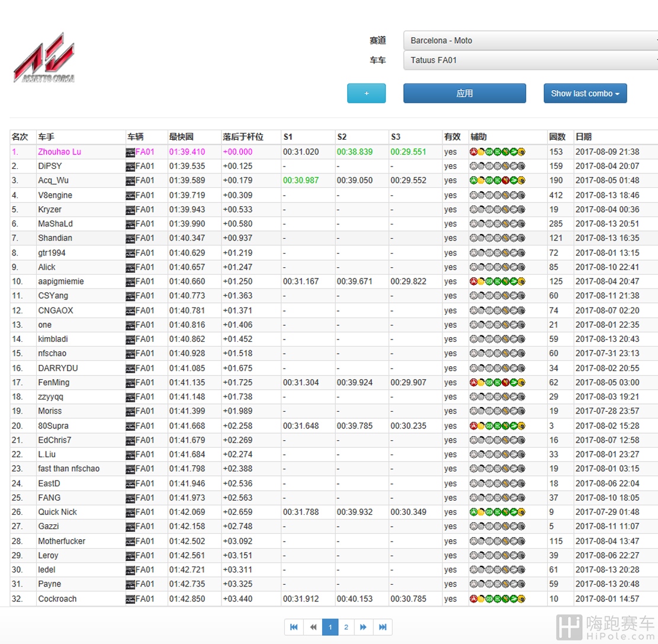Click the Assetto Corsa logo
Screen dimensions: 658x644
[x=44, y=57]
